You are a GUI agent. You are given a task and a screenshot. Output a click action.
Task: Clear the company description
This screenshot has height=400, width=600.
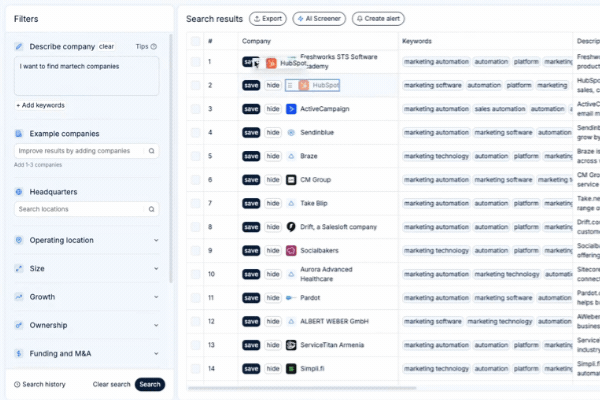[106, 47]
